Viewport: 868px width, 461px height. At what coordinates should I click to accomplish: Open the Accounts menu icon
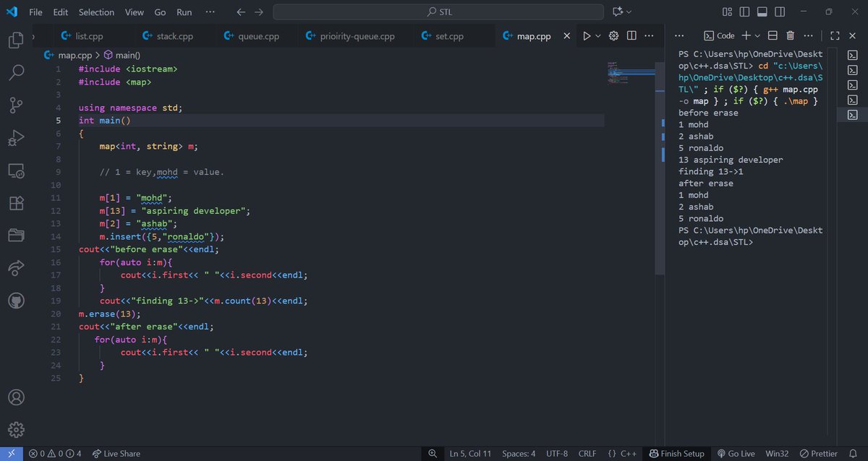point(16,397)
